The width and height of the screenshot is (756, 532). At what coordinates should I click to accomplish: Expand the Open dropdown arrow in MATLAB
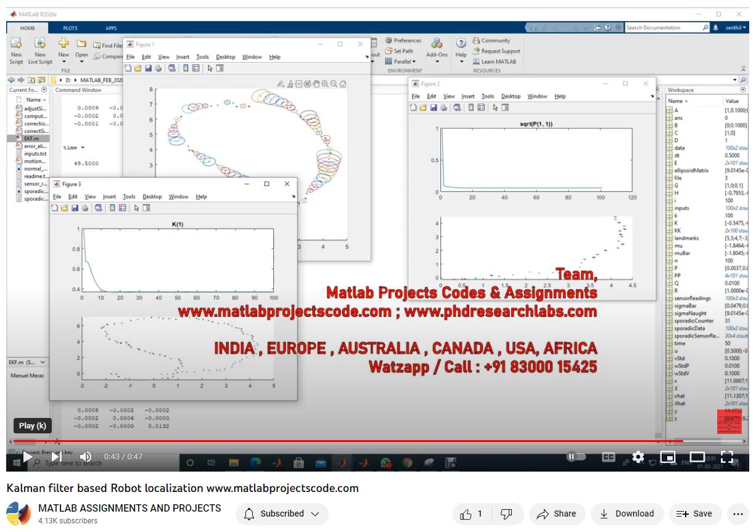[81, 62]
